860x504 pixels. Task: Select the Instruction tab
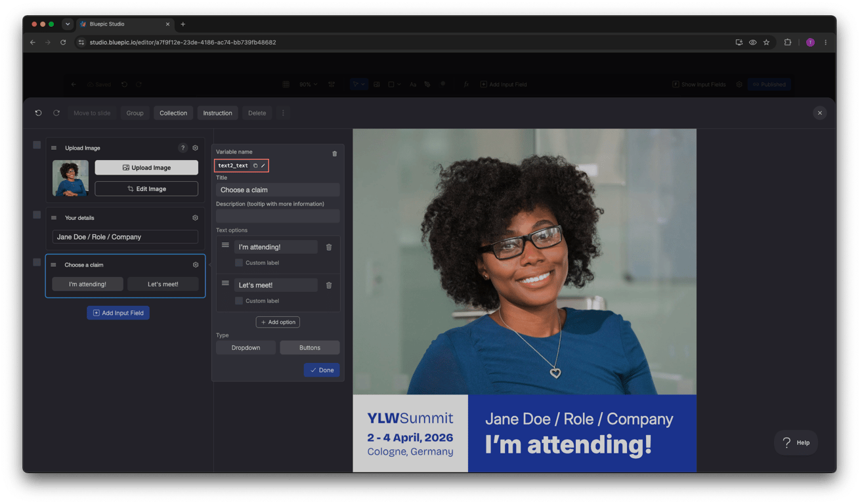pyautogui.click(x=217, y=113)
